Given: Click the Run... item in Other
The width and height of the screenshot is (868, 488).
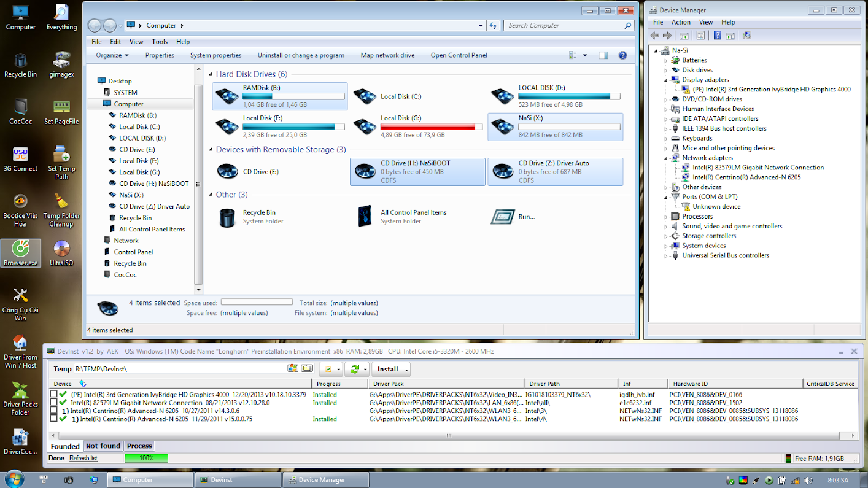Looking at the screenshot, I should 513,217.
